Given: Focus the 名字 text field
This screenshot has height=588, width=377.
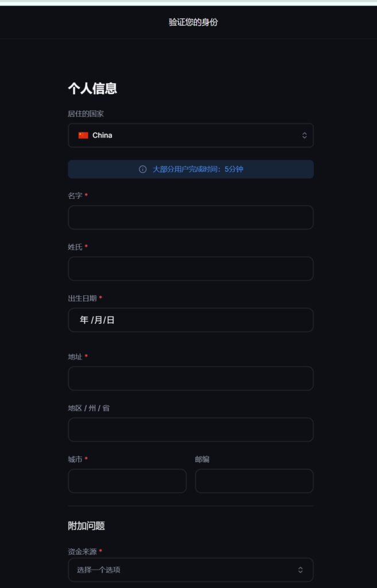Looking at the screenshot, I should [x=191, y=218].
